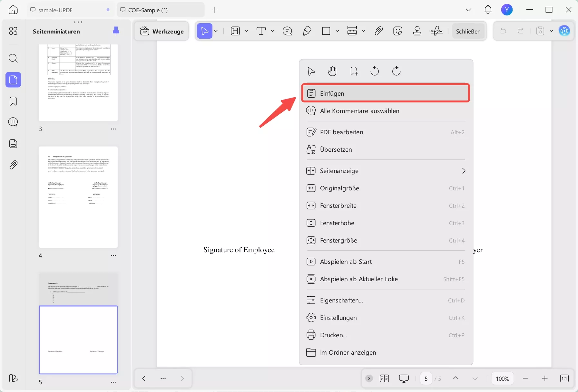Expand the measurement tool dropdown arrow
Screen dimensions: 578x392
363,31
